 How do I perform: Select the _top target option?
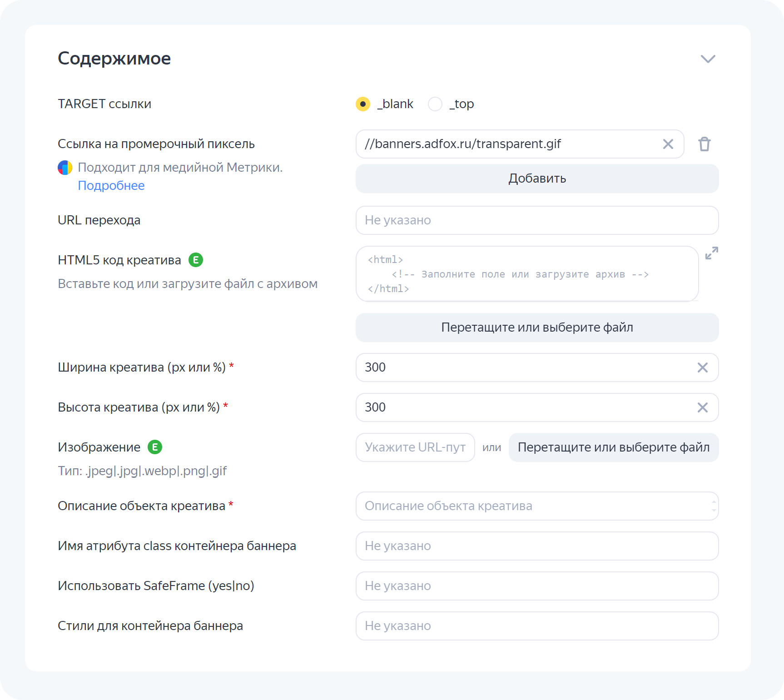pyautogui.click(x=435, y=104)
